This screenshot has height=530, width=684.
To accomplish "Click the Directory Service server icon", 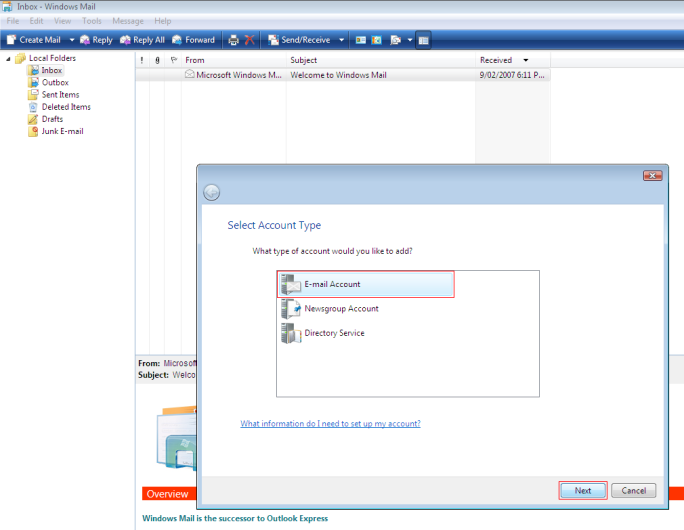I will pyautogui.click(x=291, y=333).
